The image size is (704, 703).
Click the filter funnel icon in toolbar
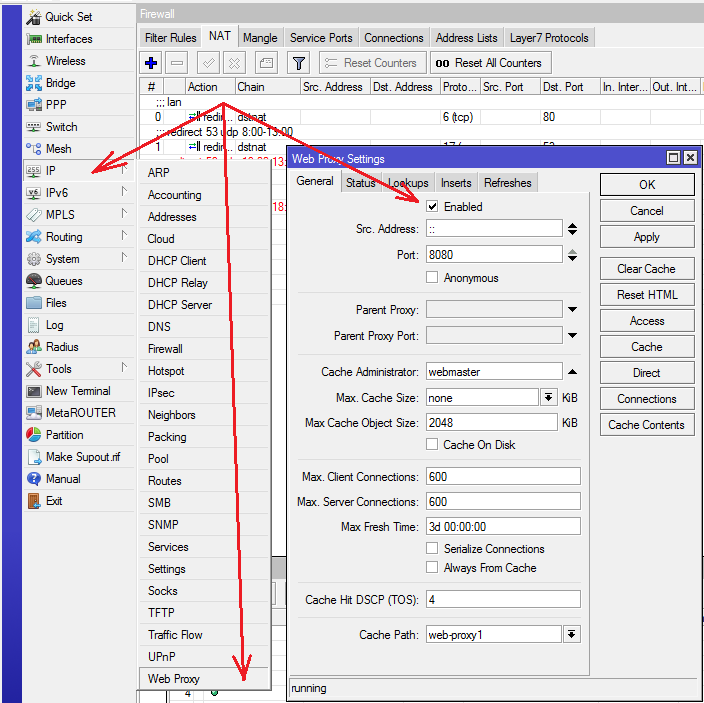[x=298, y=63]
